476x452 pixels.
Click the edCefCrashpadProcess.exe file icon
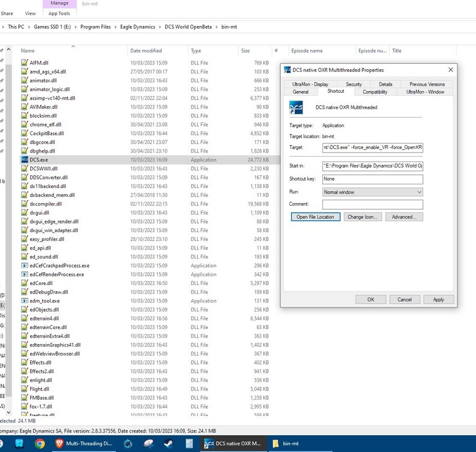click(x=25, y=266)
